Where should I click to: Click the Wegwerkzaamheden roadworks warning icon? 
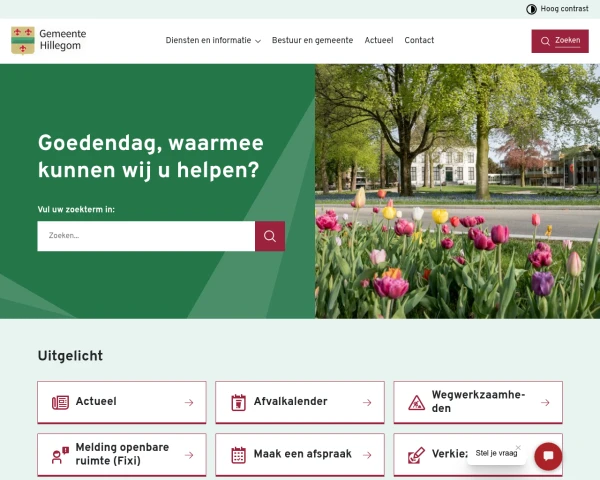(416, 402)
